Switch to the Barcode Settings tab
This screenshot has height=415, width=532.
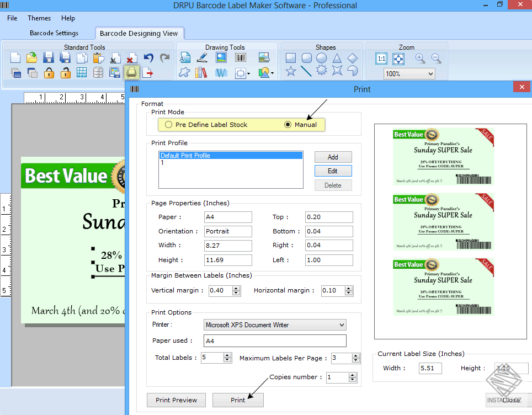pos(54,33)
